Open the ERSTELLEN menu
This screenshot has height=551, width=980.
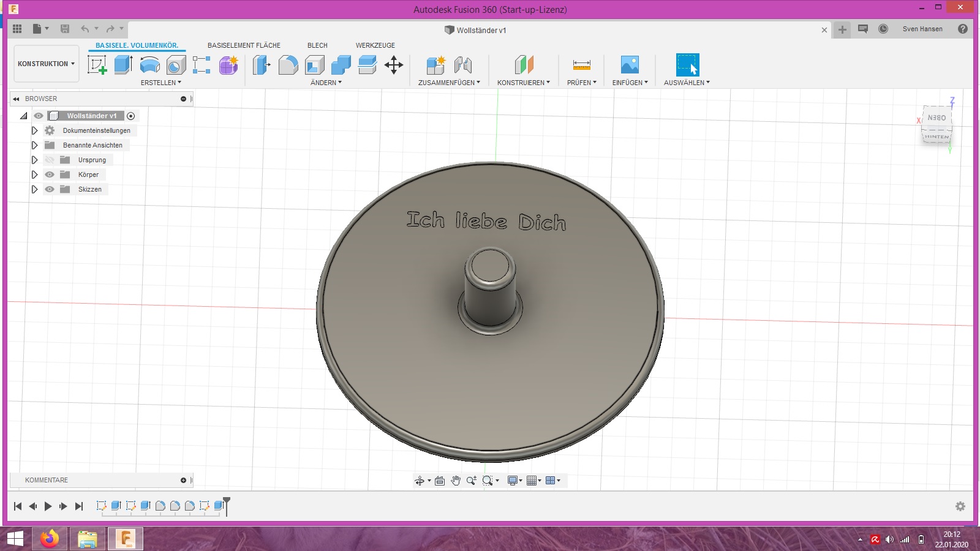[x=161, y=83]
